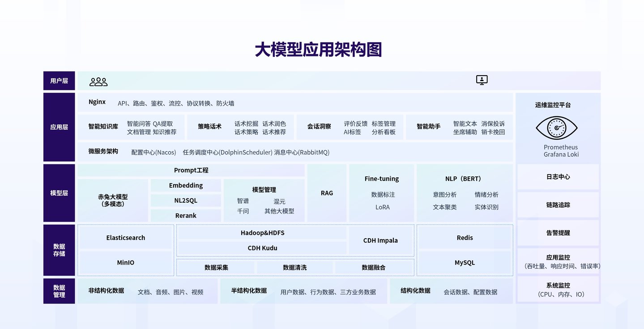
Task: Click the 日志中心 box
Action: [x=558, y=177]
